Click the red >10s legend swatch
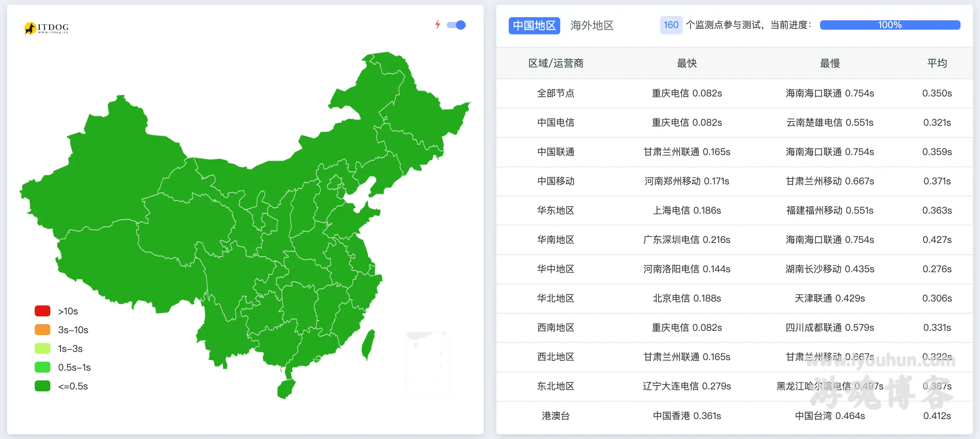980x439 pixels. [x=42, y=311]
